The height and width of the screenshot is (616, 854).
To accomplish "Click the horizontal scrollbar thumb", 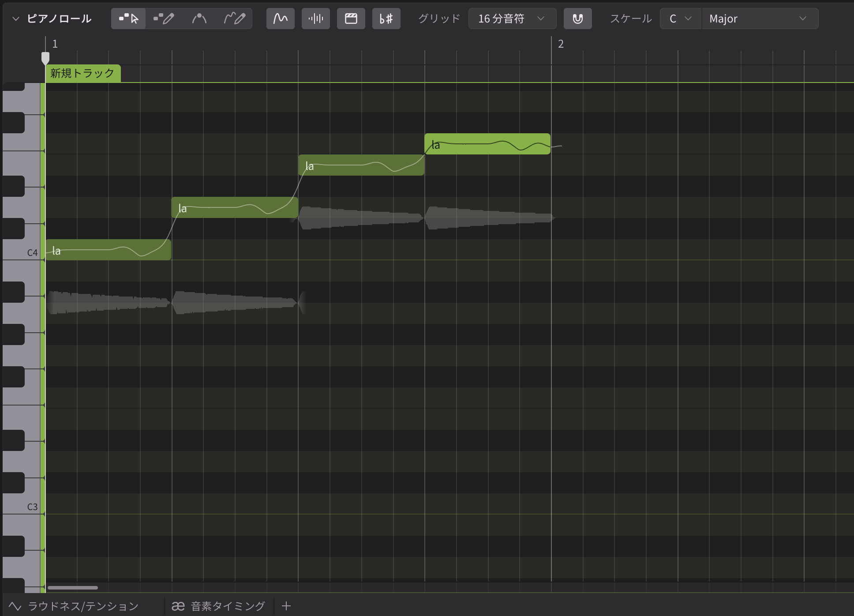I will (x=73, y=588).
